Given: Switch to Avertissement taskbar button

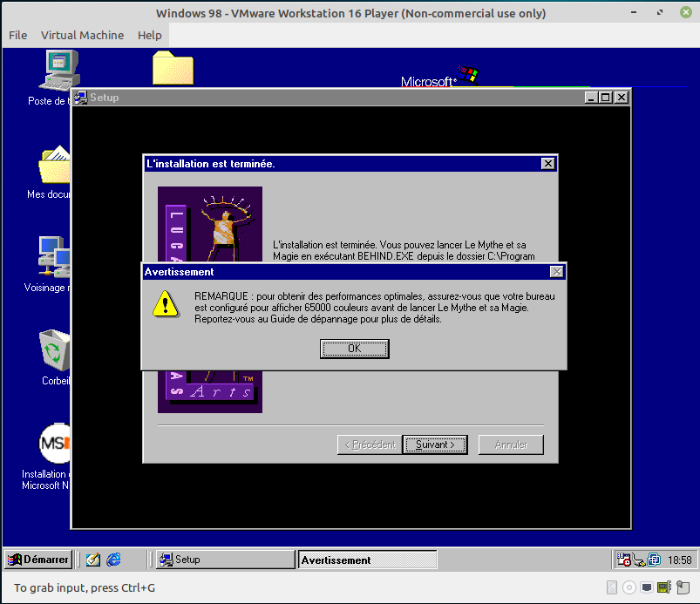Looking at the screenshot, I should (x=367, y=560).
